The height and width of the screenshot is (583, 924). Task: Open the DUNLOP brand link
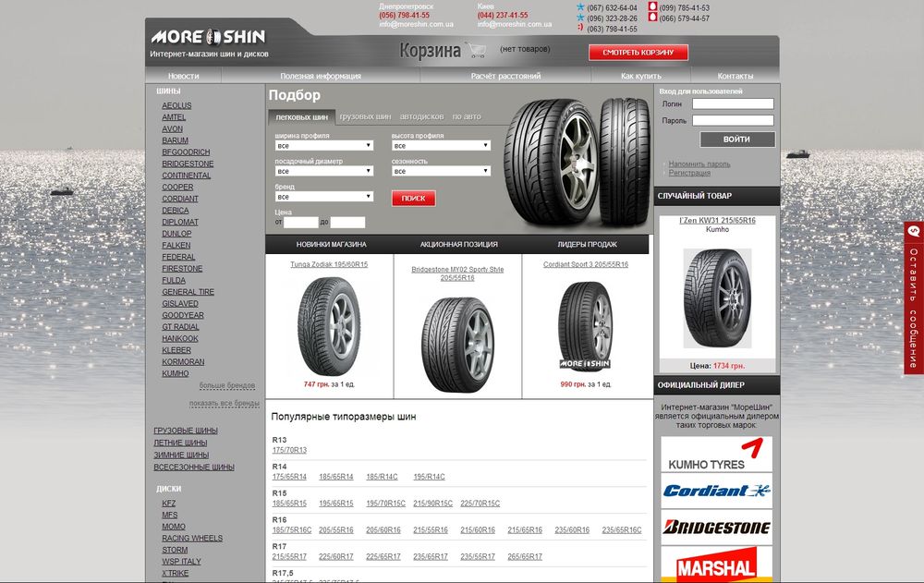click(x=176, y=234)
